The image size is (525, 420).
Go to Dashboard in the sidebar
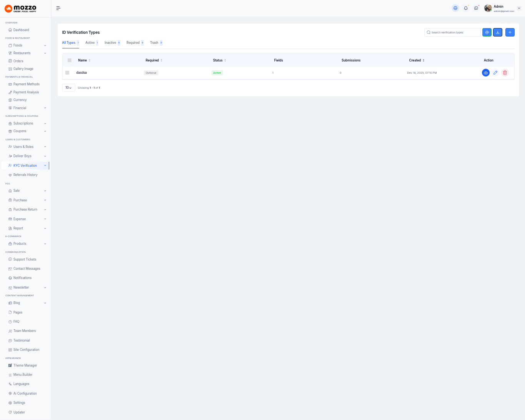click(x=21, y=30)
